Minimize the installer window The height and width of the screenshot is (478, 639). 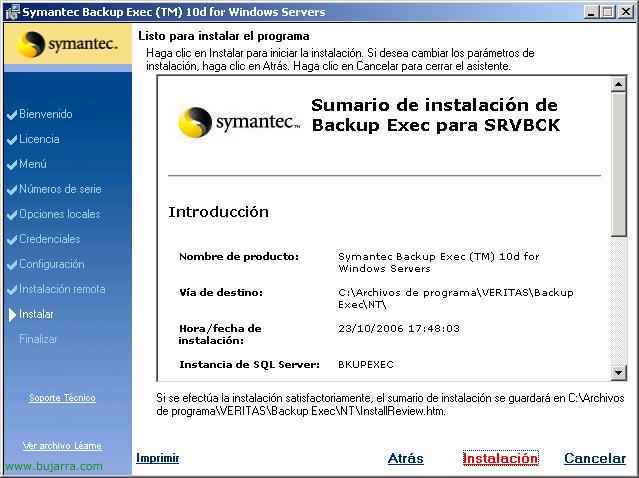pos(591,12)
